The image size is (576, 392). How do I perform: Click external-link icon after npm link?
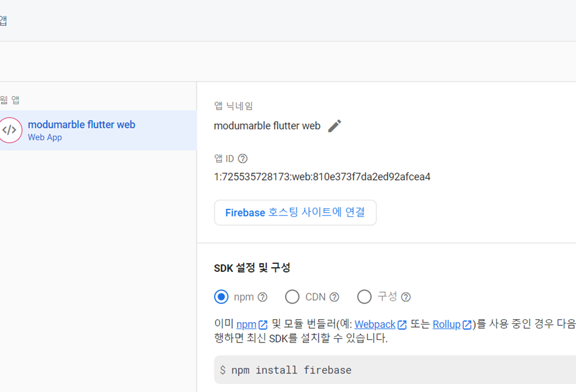tap(263, 325)
